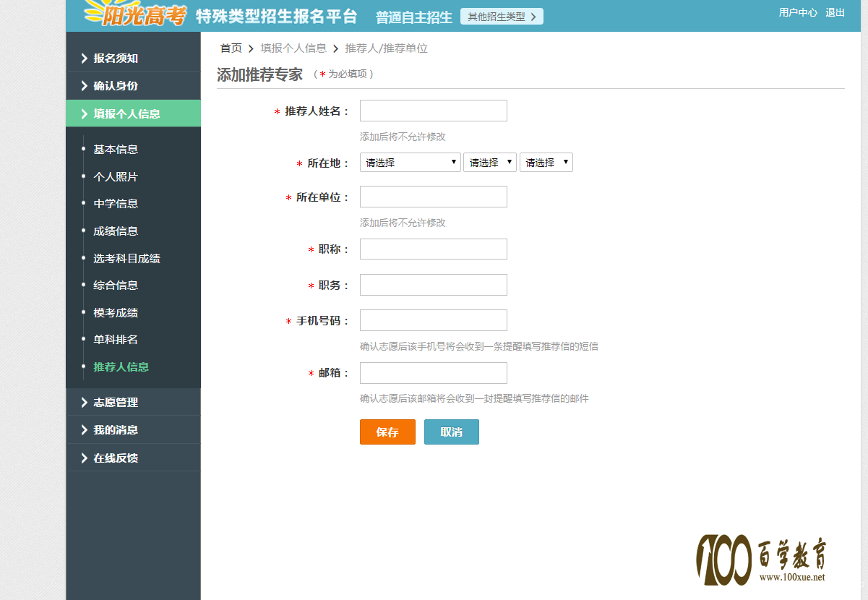Open the second 所在地 city dropdown
Viewport: 868px width, 600px height.
490,163
